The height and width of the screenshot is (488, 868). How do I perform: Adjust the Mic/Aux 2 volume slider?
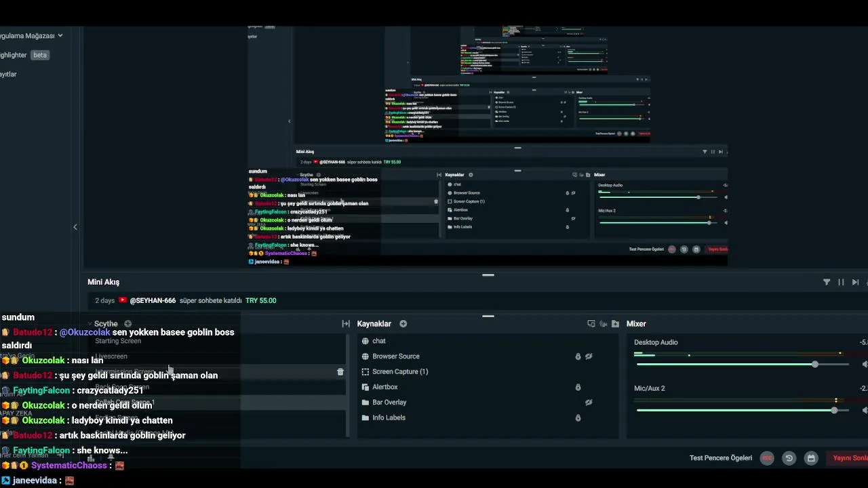click(743, 410)
